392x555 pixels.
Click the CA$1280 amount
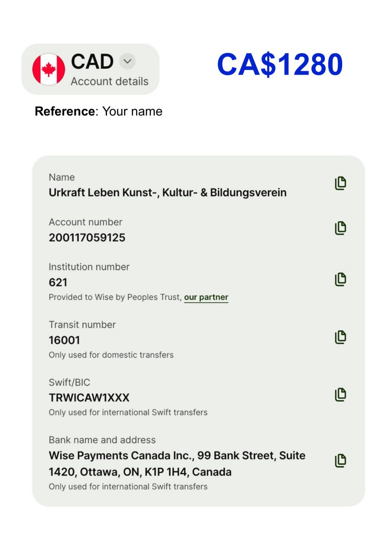click(x=280, y=65)
